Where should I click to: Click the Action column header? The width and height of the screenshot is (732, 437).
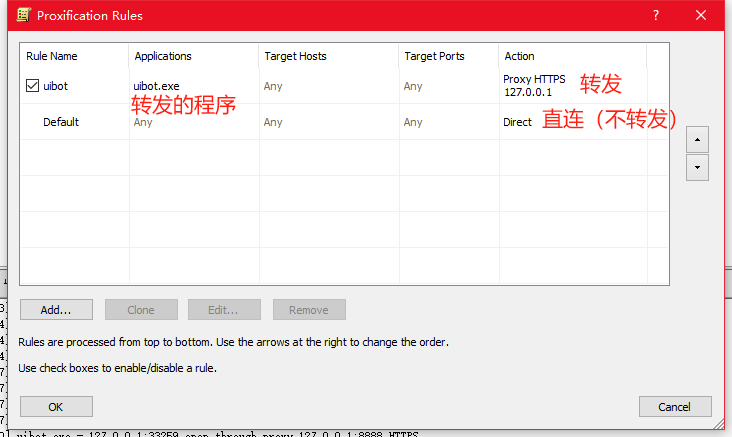point(570,56)
